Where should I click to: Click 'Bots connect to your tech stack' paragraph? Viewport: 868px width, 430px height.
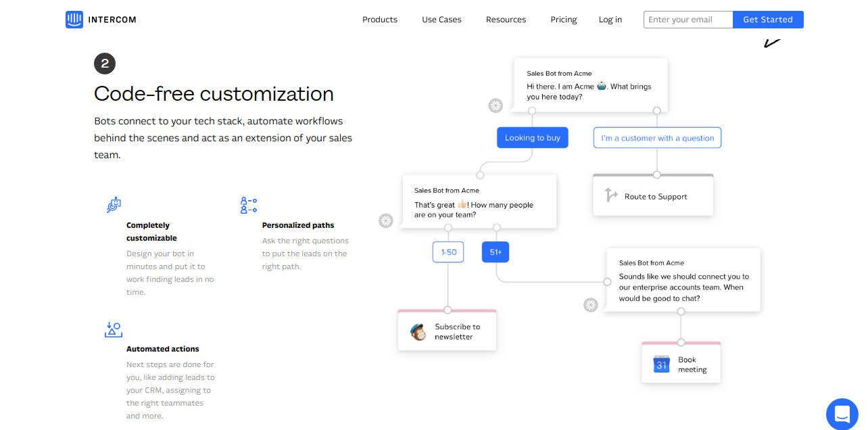[223, 138]
